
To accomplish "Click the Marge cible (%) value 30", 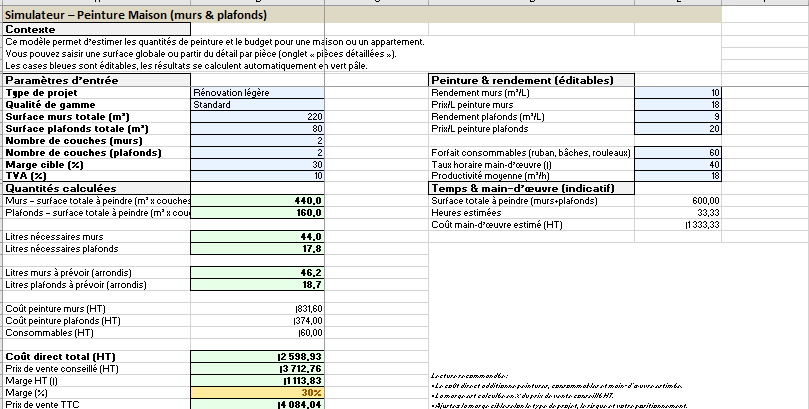I will click(257, 164).
